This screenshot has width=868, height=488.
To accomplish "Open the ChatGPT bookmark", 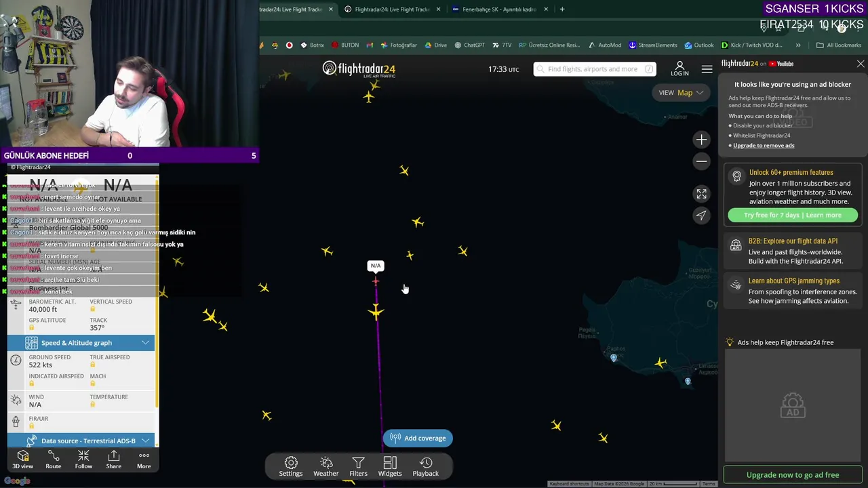I will tap(469, 45).
